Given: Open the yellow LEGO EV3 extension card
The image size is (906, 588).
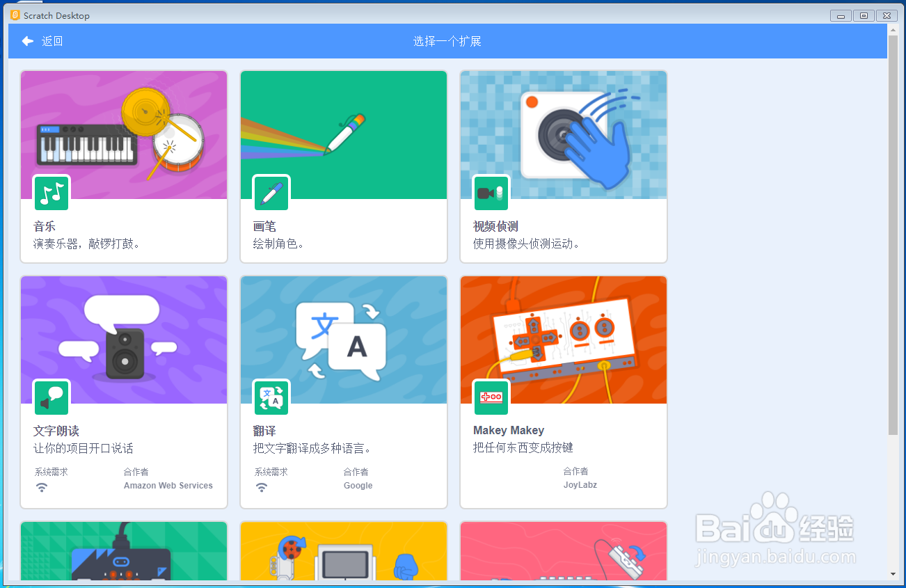Looking at the screenshot, I should coord(344,551).
